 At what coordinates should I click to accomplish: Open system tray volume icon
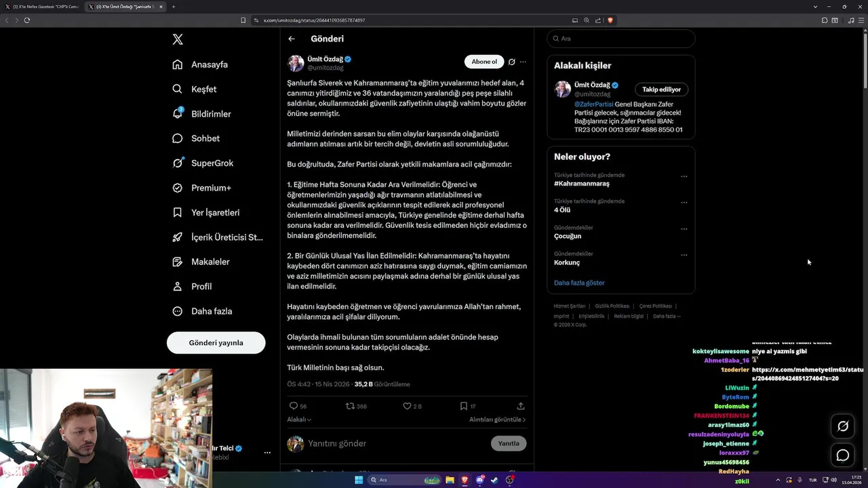pyautogui.click(x=834, y=480)
